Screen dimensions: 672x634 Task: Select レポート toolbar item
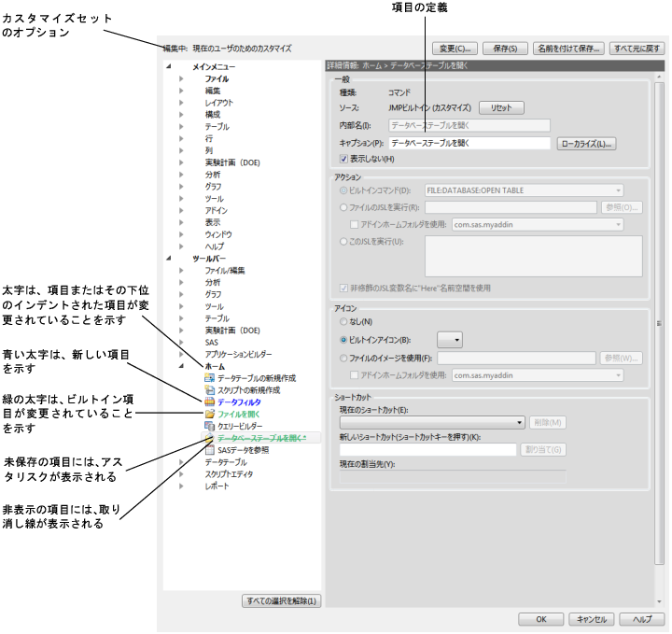coord(217,486)
